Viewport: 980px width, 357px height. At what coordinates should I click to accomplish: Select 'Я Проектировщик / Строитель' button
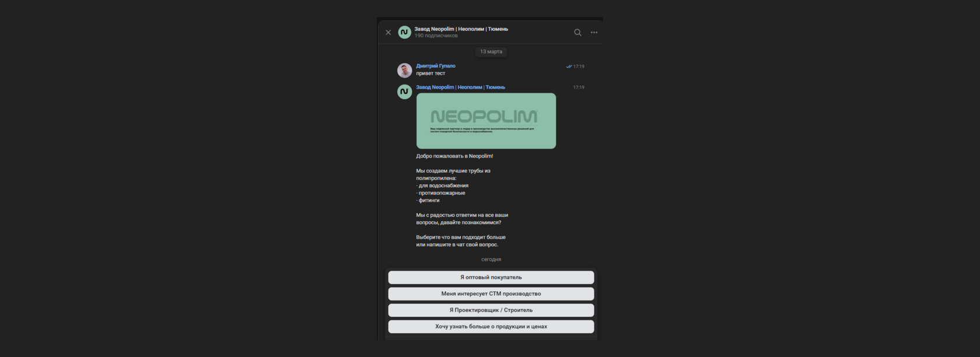(491, 310)
